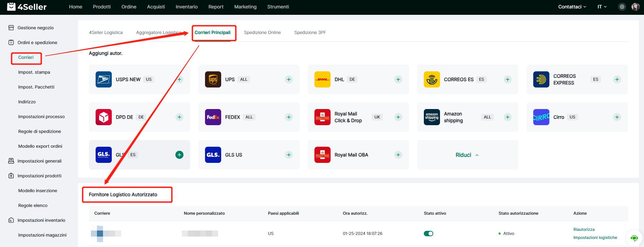Open the settings gear icon

click(x=622, y=7)
